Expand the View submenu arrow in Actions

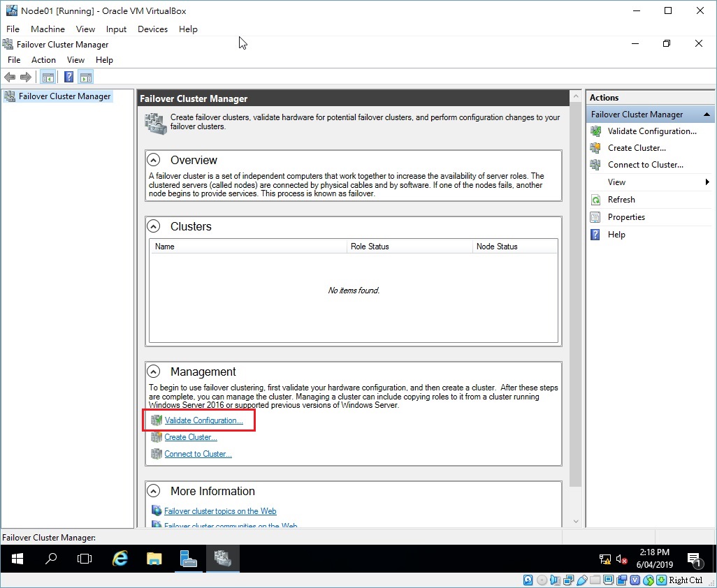(x=707, y=182)
